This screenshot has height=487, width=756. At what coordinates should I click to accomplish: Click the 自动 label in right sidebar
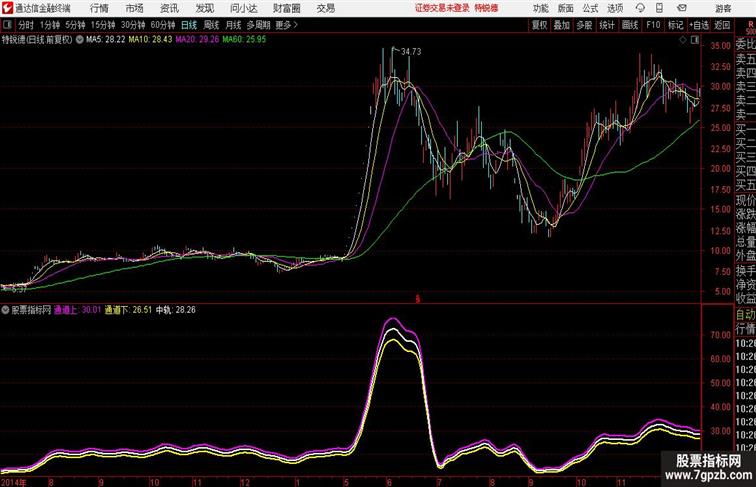[x=745, y=314]
